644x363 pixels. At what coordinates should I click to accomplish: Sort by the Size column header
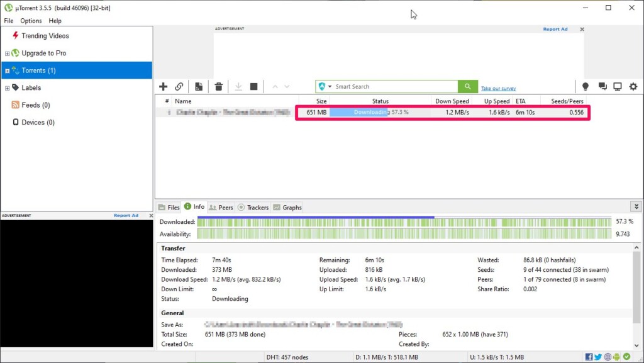point(314,101)
